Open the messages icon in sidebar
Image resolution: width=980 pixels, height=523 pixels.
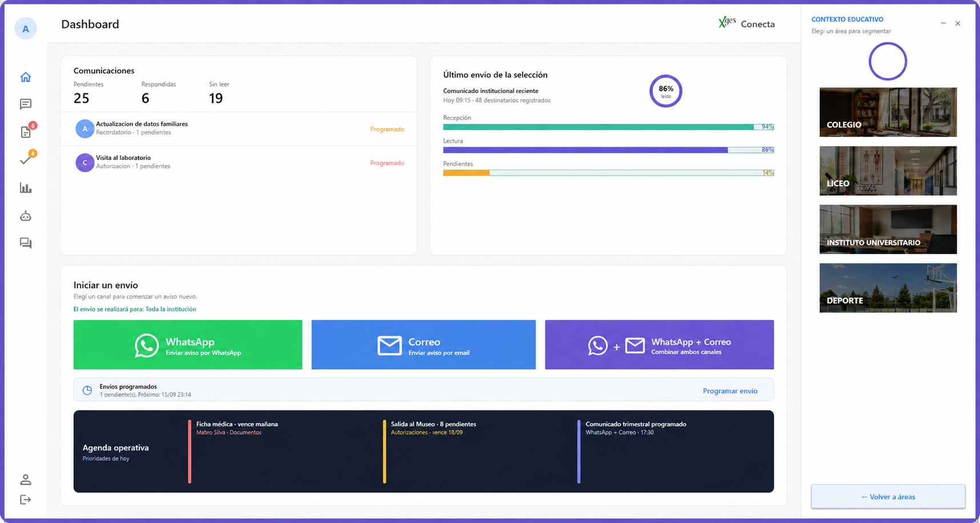pyautogui.click(x=26, y=104)
